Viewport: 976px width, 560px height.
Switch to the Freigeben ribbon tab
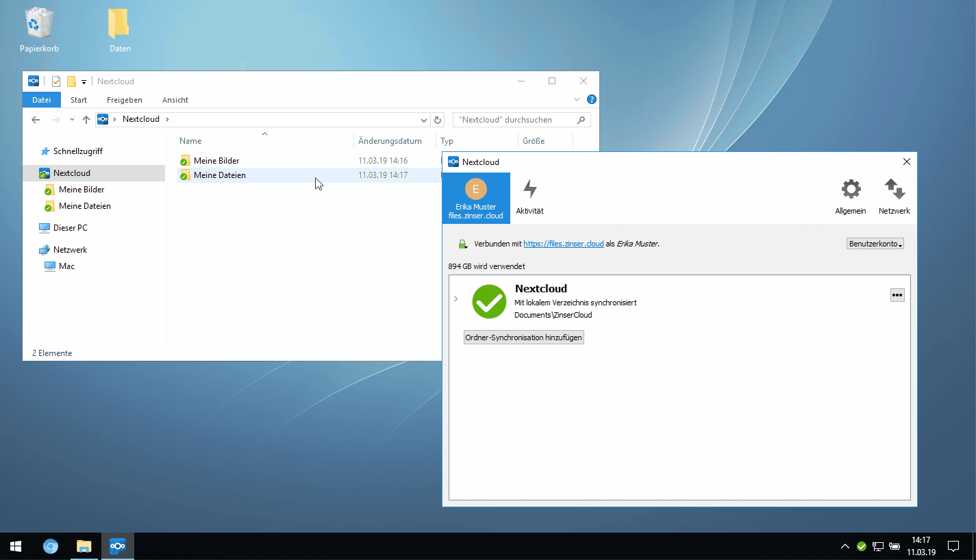tap(125, 100)
